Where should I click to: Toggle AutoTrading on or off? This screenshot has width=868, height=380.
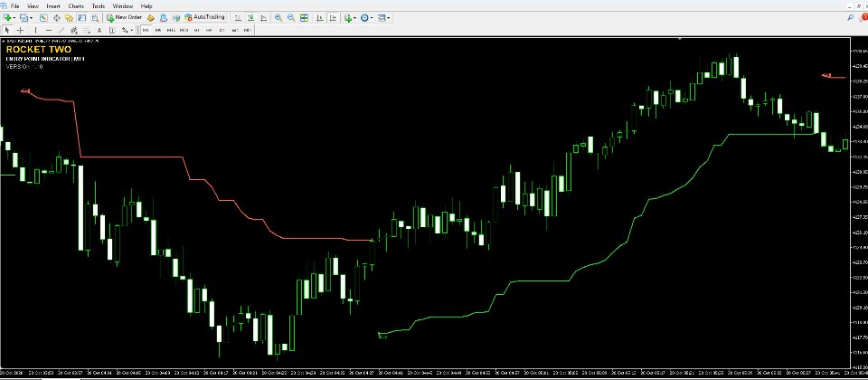(x=205, y=18)
